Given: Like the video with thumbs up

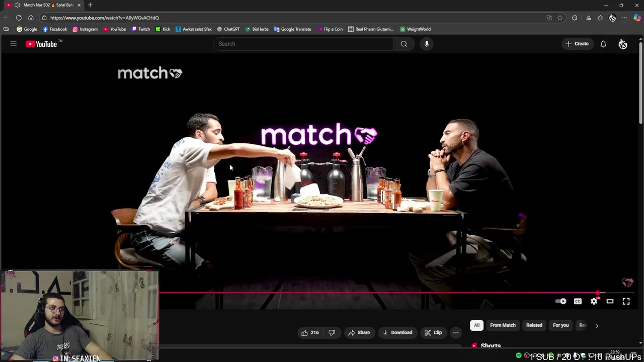Looking at the screenshot, I should (x=310, y=332).
